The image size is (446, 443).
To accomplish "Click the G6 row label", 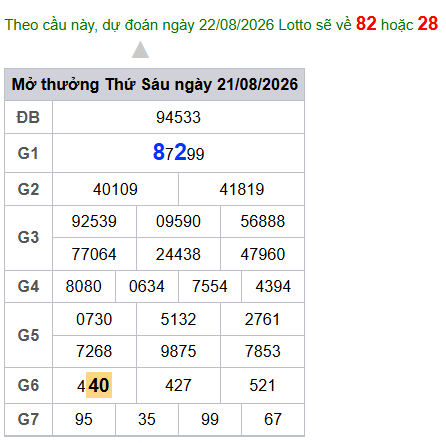I will click(28, 385).
